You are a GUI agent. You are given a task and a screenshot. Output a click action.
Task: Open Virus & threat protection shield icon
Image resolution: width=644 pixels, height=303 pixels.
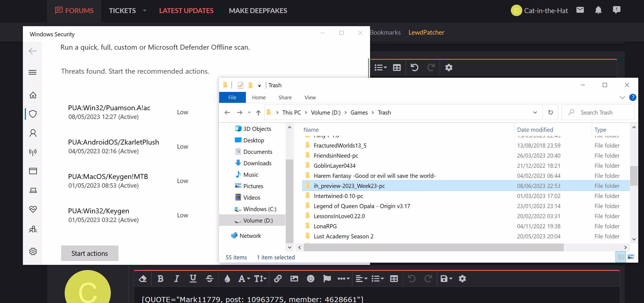coord(33,114)
